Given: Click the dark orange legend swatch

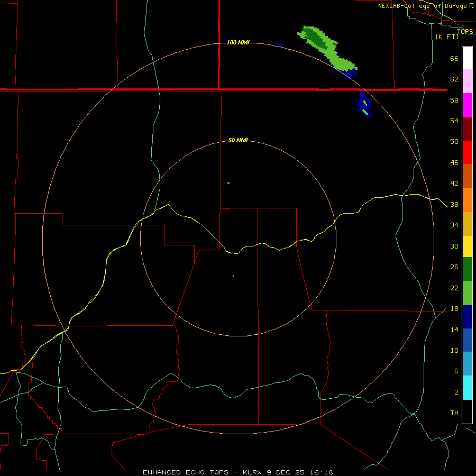Looking at the screenshot, I should (467, 176).
